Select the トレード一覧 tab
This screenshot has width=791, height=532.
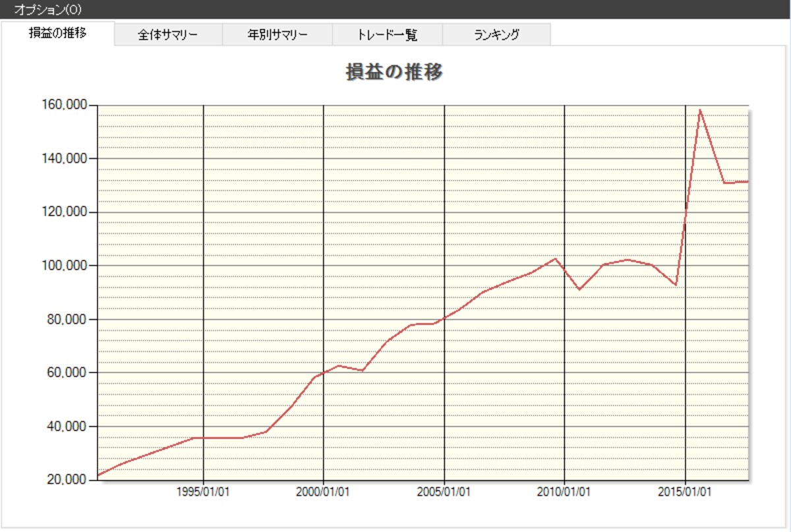point(387,35)
